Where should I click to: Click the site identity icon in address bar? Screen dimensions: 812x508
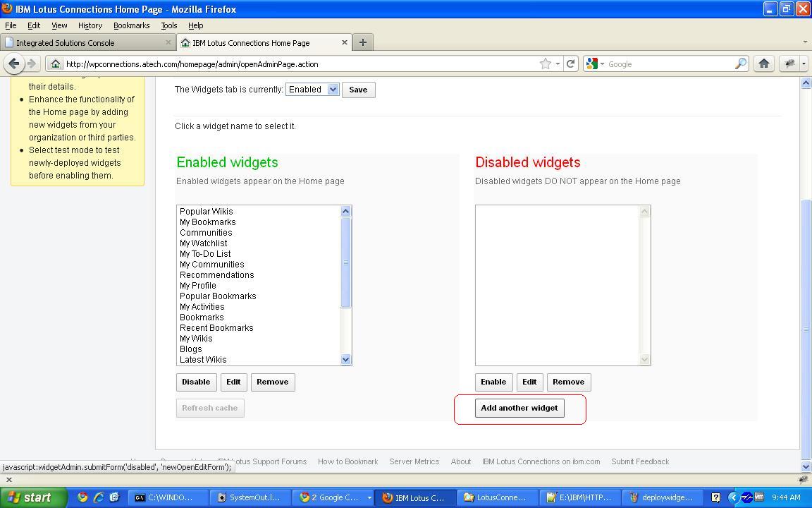click(x=56, y=64)
